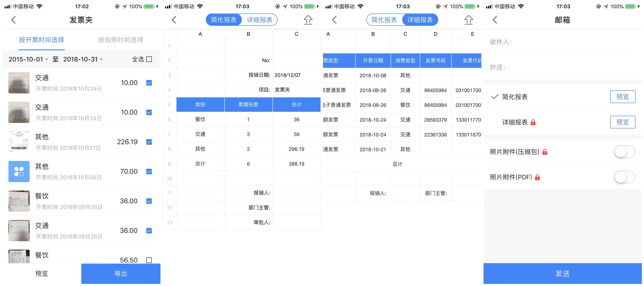644x286 pixels.
Task: Tap the share icon on 详细报表 preview
Action: click(x=469, y=20)
